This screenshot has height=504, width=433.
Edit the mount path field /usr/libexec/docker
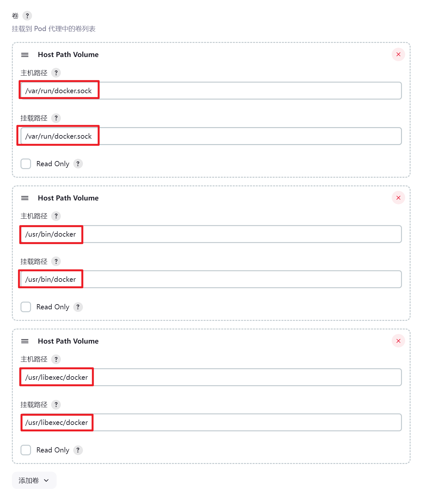[x=211, y=422]
